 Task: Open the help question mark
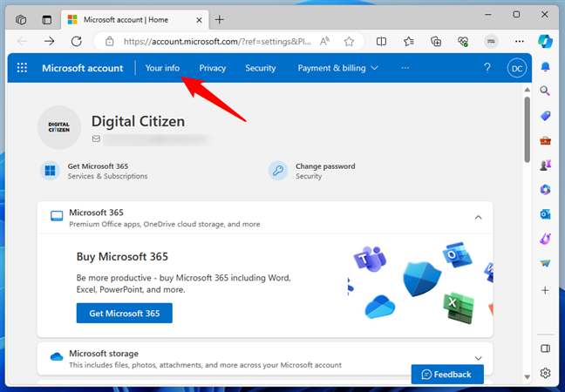coord(487,68)
